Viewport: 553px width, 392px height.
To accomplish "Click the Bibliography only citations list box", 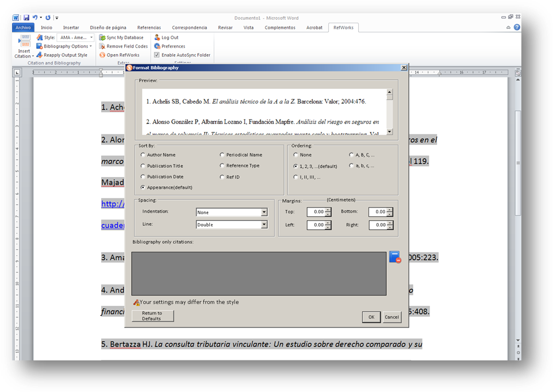I will tap(259, 274).
